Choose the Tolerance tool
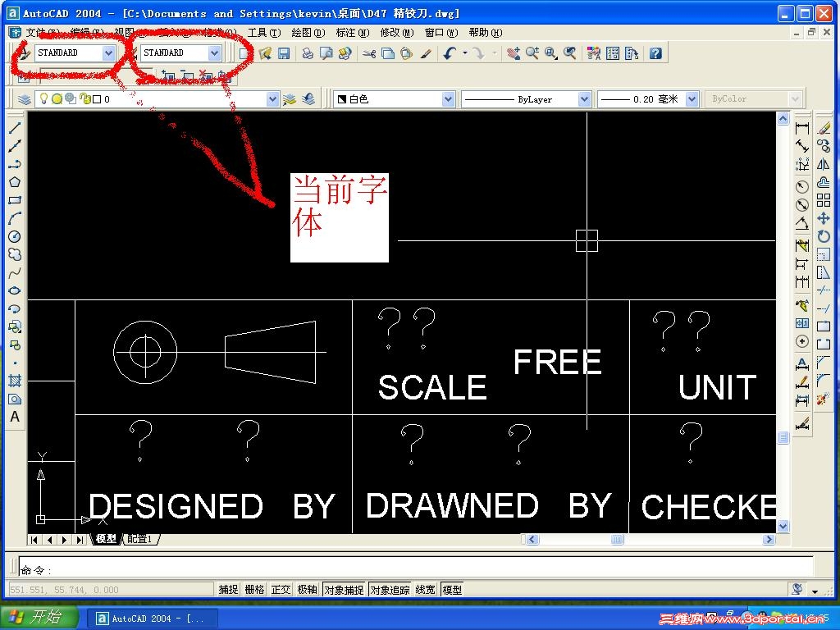The width and height of the screenshot is (840, 630). tap(802, 323)
